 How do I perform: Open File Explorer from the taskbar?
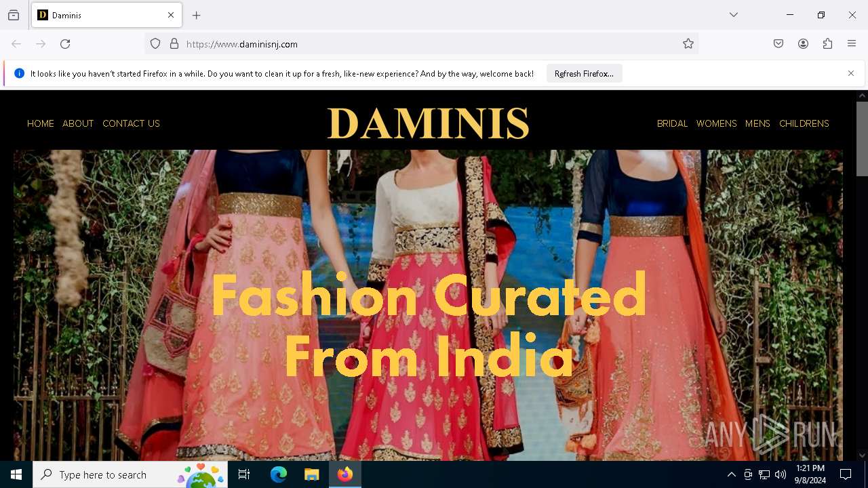pos(311,474)
